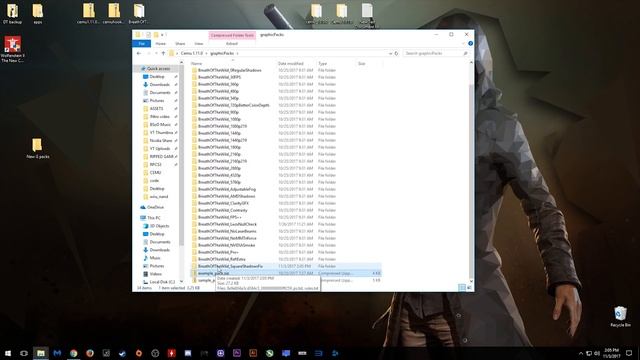The image size is (640, 360).
Task: Open pinned Pictures under Quick access
Action: point(157,100)
